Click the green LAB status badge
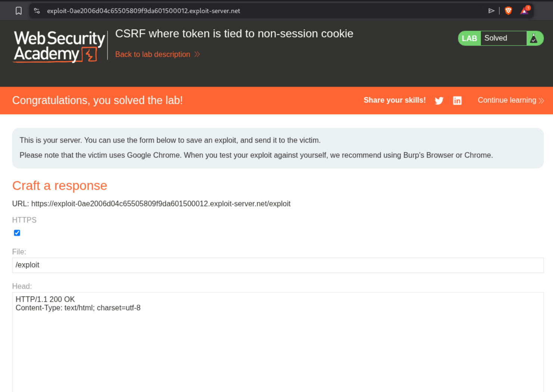Image resolution: width=553 pixels, height=392 pixels. [x=469, y=38]
